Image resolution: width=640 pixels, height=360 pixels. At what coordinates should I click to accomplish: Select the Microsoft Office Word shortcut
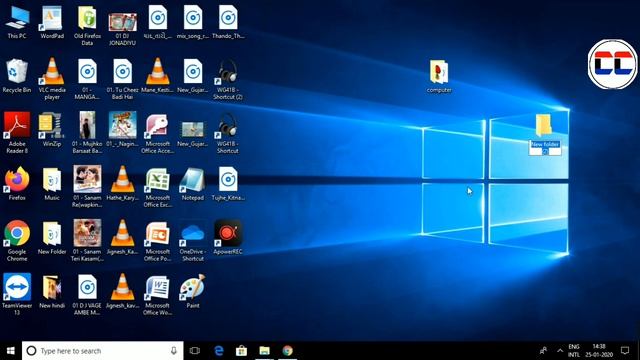click(158, 295)
